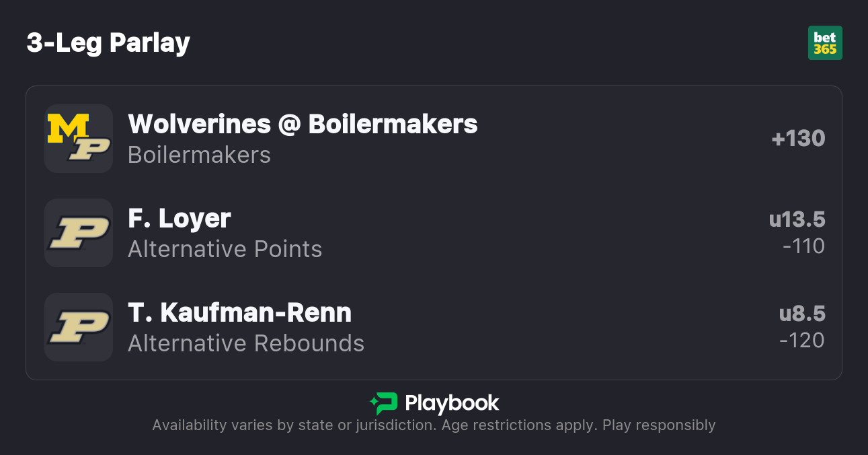Viewport: 868px width, 455px height.
Task: Click the -110 odds value
Action: 803,246
